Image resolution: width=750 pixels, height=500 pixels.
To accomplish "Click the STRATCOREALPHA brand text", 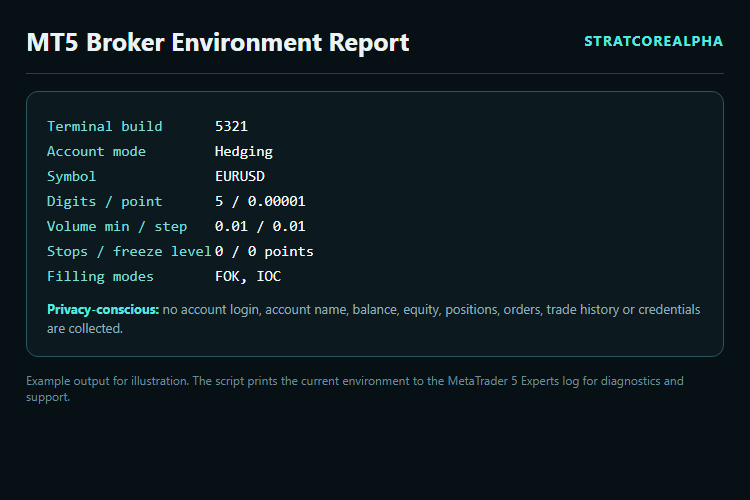I will (x=653, y=42).
